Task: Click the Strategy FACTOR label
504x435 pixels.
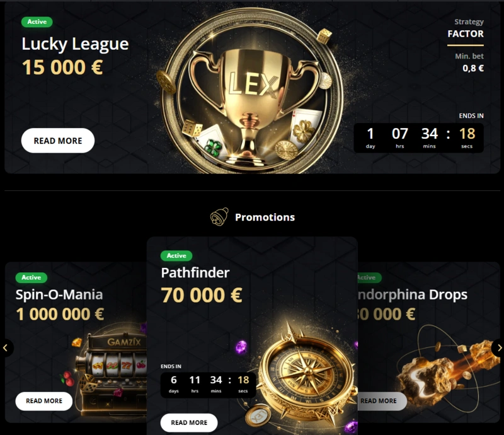Action: pos(466,28)
